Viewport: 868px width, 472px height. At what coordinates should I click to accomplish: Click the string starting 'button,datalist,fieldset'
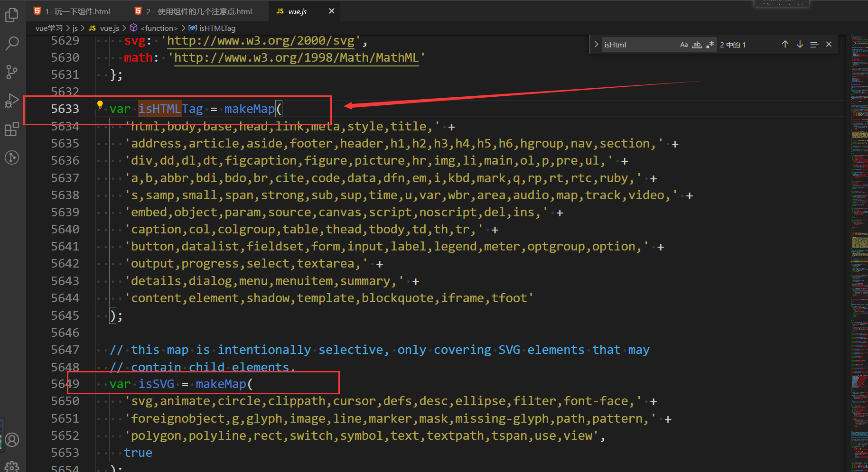coord(387,246)
